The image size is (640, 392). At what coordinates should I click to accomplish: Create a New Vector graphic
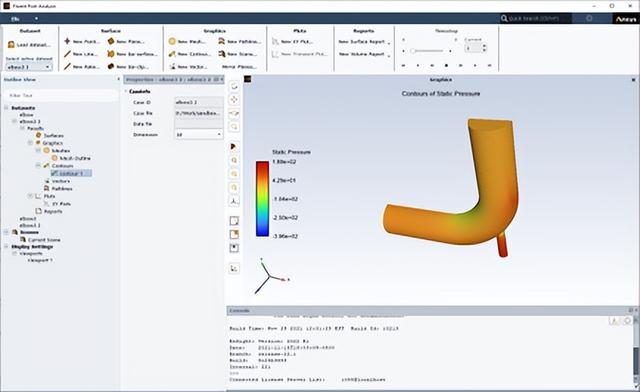188,67
